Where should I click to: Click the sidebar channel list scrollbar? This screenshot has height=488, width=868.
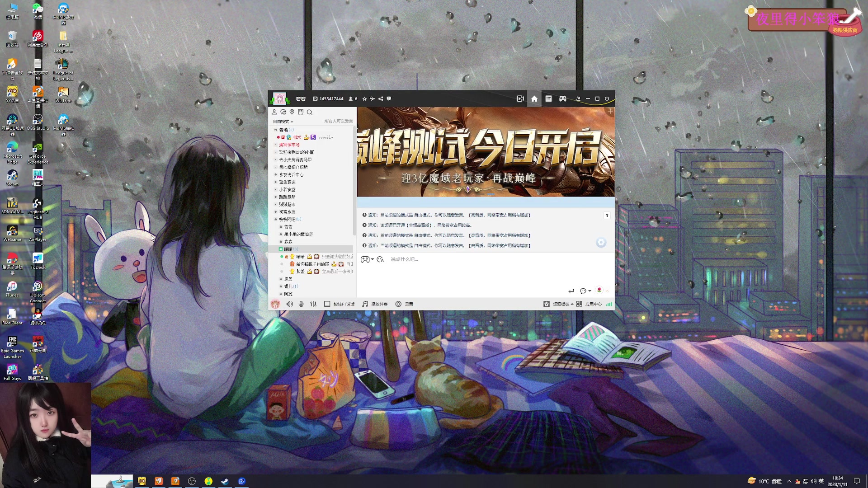point(354,181)
